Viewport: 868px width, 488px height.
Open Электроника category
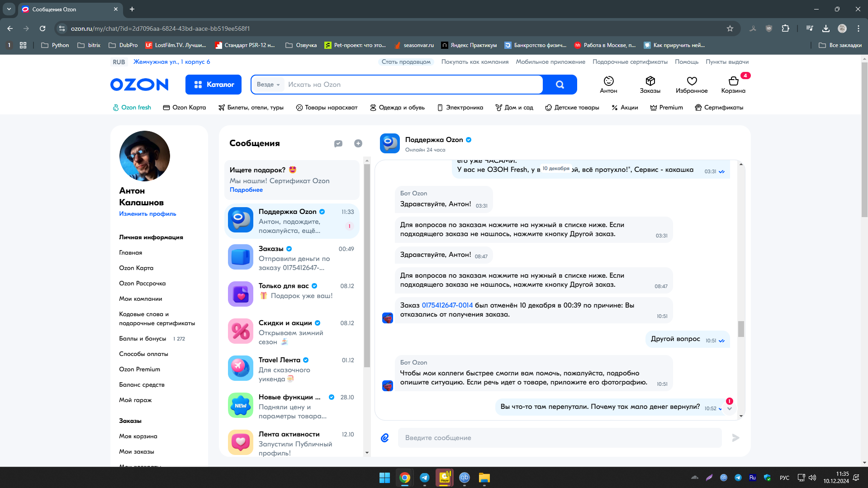(460, 108)
